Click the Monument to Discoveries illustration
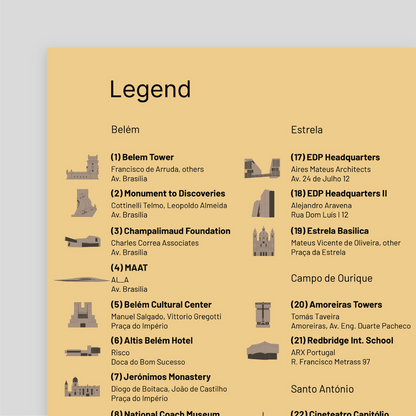This screenshot has height=416, width=416. (x=84, y=203)
